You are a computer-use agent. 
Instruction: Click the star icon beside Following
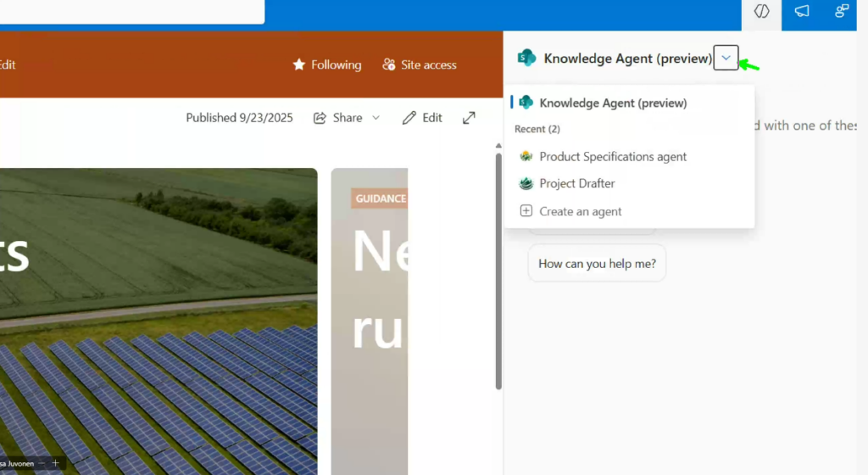[298, 64]
